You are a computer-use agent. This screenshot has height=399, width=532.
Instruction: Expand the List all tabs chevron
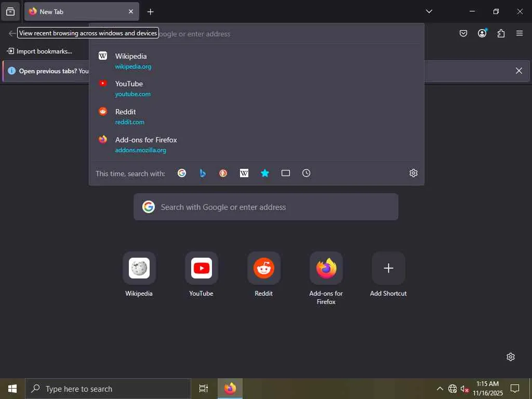pyautogui.click(x=429, y=11)
